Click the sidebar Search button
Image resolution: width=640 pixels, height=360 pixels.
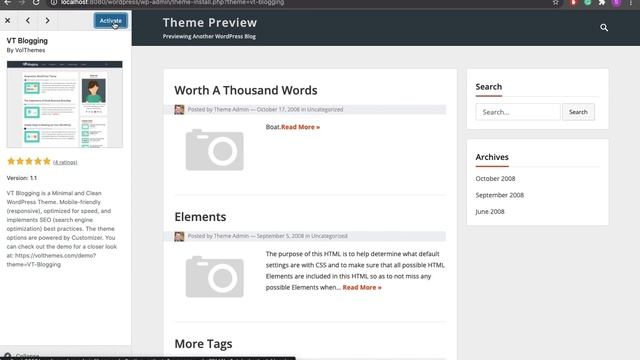578,112
